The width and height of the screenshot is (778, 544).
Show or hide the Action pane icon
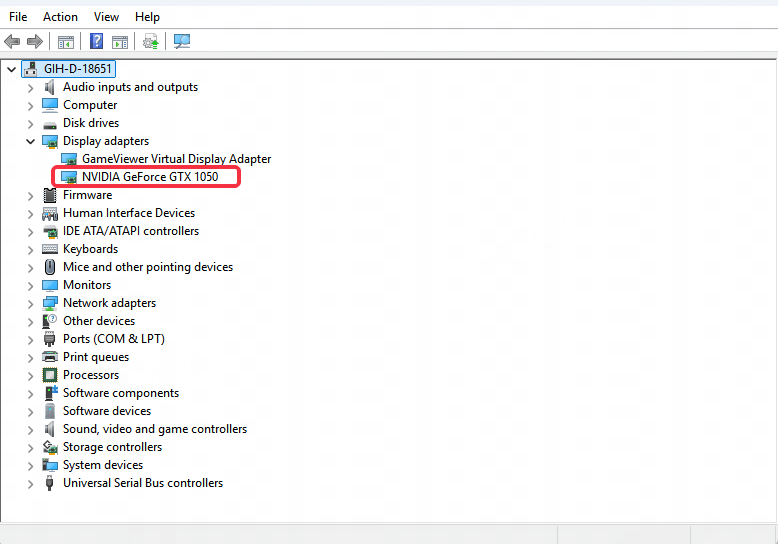(x=120, y=42)
